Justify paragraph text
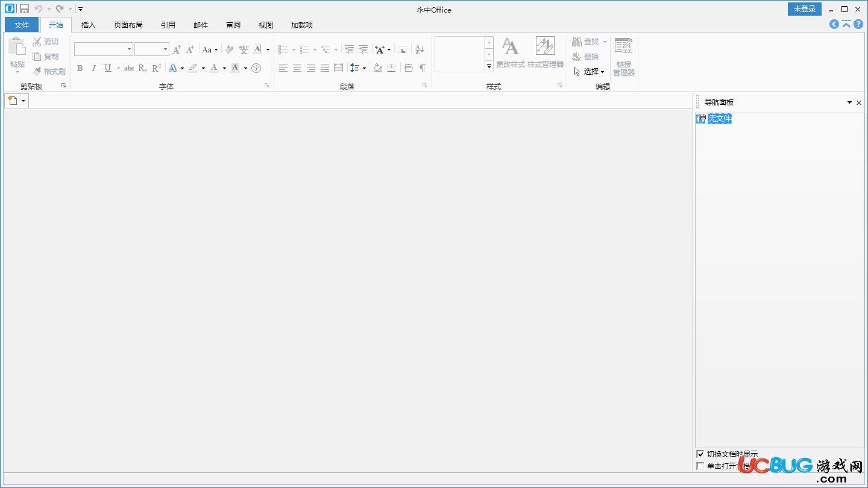The width and height of the screenshot is (868, 488). (x=325, y=68)
